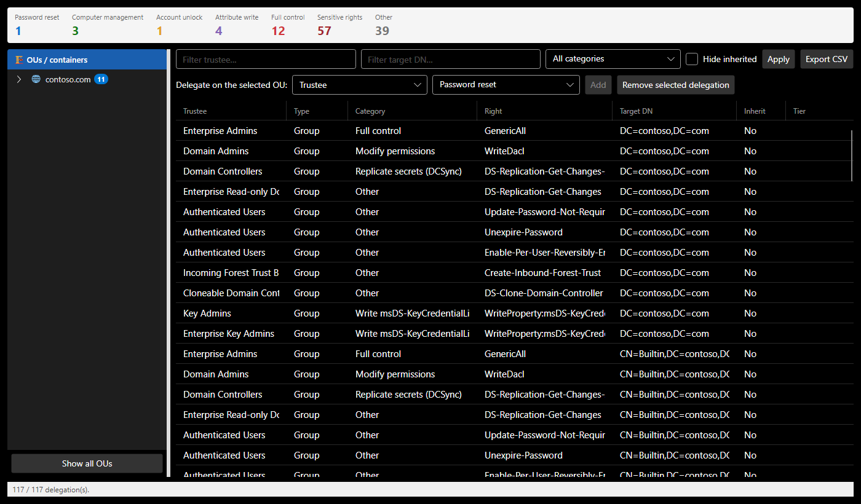Sort by the Target DN column header

[675, 111]
